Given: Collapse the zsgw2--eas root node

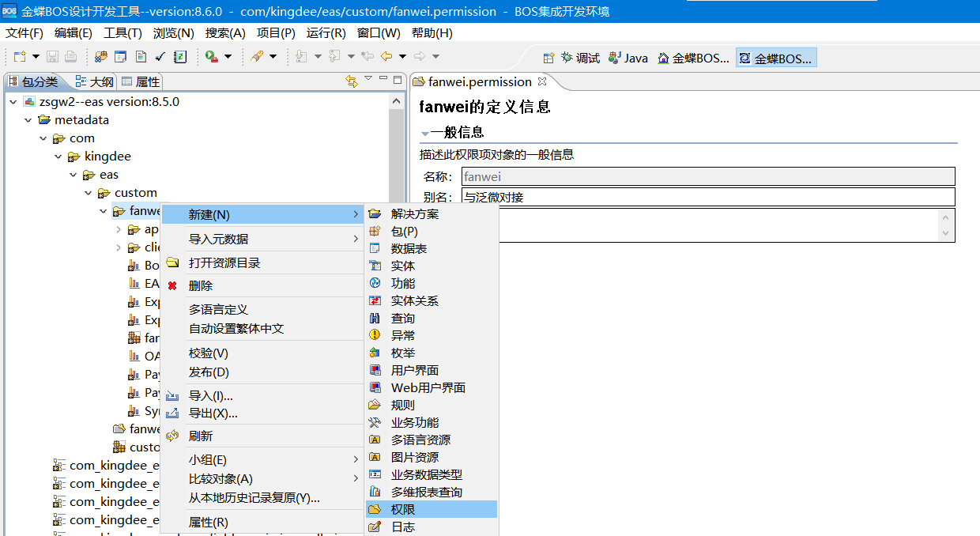Looking at the screenshot, I should [13, 101].
